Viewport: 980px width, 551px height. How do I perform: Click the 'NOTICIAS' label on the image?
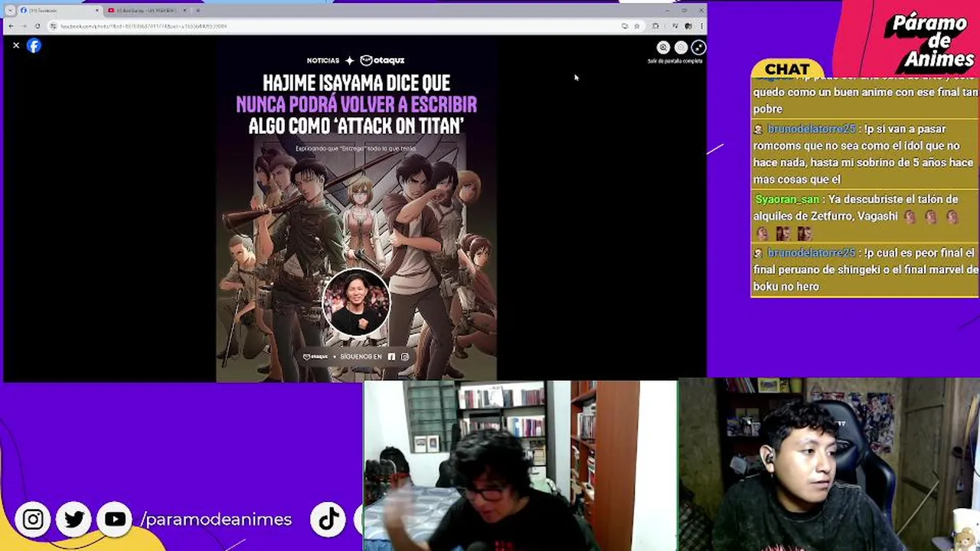tap(323, 60)
